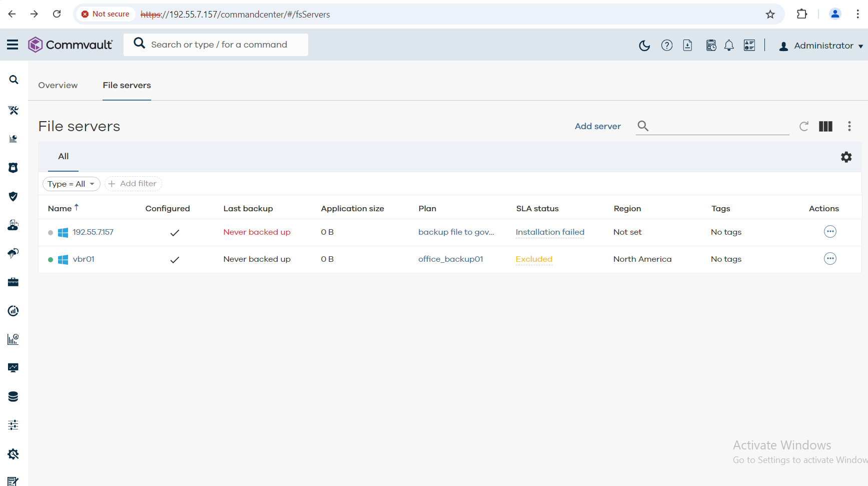The width and height of the screenshot is (868, 486).
Task: Open the office_backup01 plan link
Action: tap(450, 259)
